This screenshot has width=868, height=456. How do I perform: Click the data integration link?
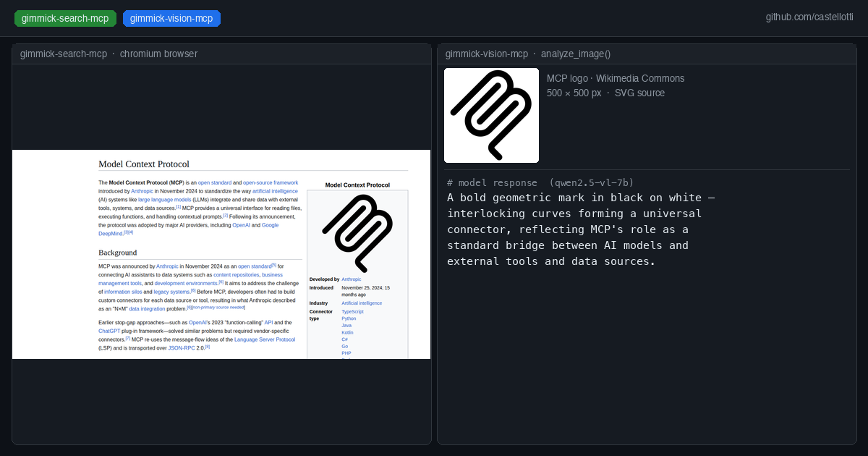click(147, 308)
